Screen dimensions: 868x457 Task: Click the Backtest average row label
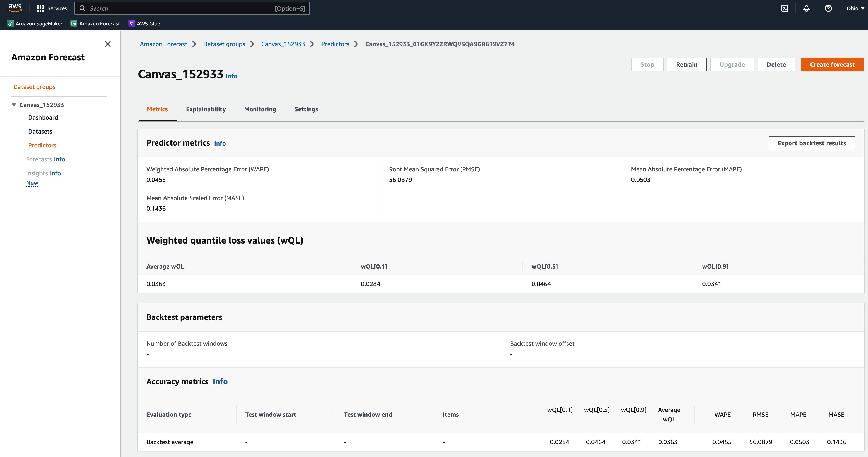170,442
